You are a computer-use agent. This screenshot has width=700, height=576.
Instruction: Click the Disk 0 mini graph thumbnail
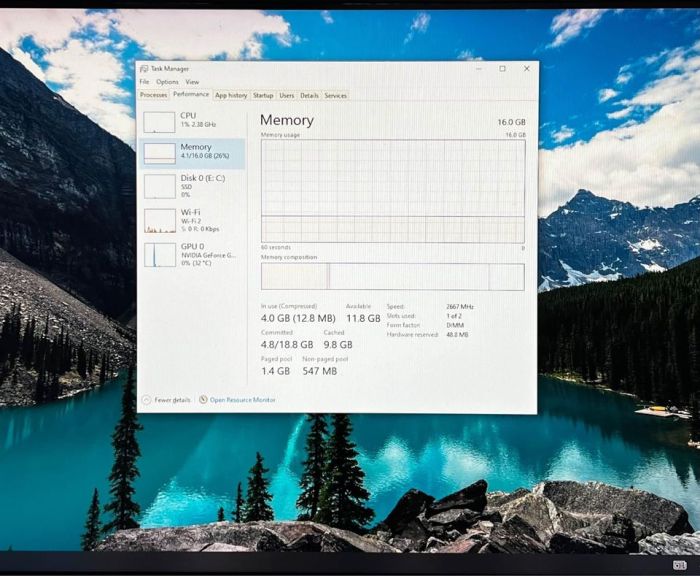[x=159, y=186]
